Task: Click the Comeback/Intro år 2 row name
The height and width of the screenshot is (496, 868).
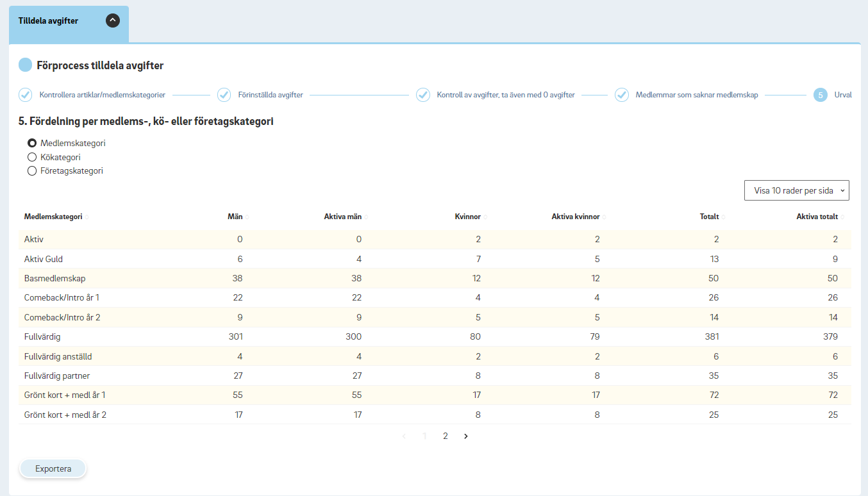Action: [62, 317]
